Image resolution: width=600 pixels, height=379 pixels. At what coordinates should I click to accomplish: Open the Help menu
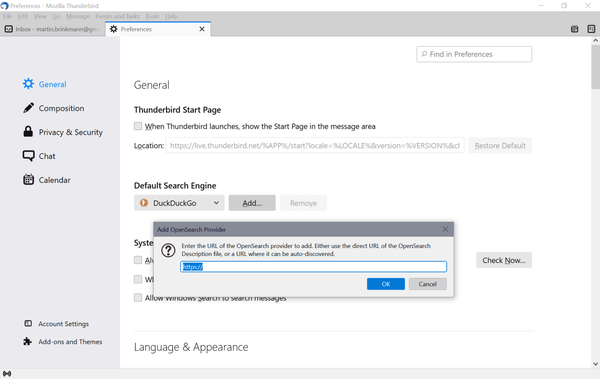[171, 16]
